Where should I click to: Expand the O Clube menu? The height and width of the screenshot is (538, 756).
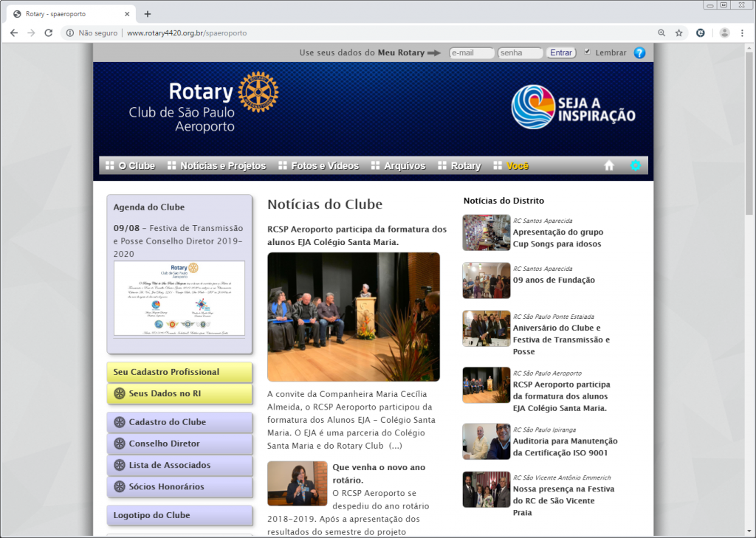(130, 166)
